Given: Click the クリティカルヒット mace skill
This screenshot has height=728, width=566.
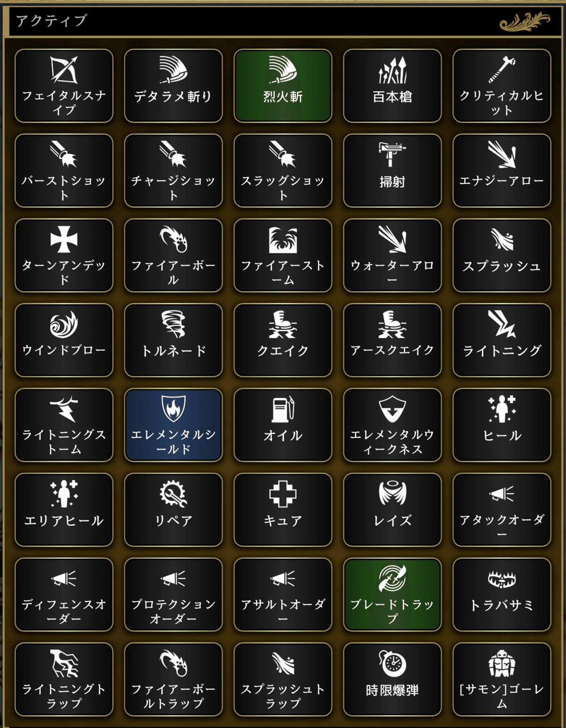Looking at the screenshot, I should pos(502,86).
